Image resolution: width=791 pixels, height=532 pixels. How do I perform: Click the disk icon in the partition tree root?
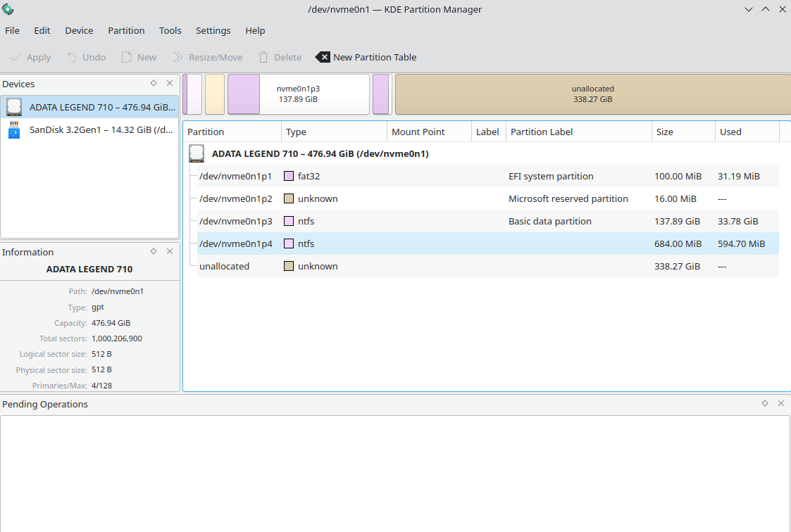197,153
